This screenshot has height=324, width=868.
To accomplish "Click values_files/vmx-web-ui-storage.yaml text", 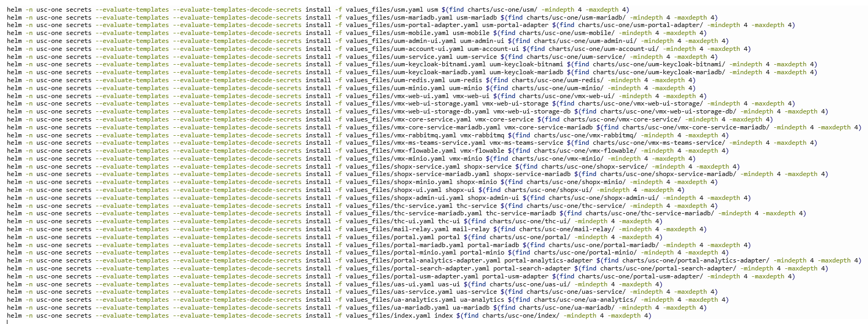I will pos(412,103).
